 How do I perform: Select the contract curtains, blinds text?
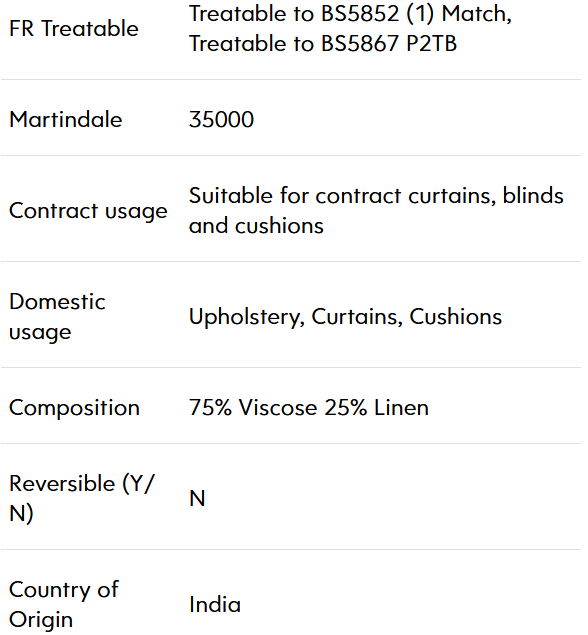439,196
